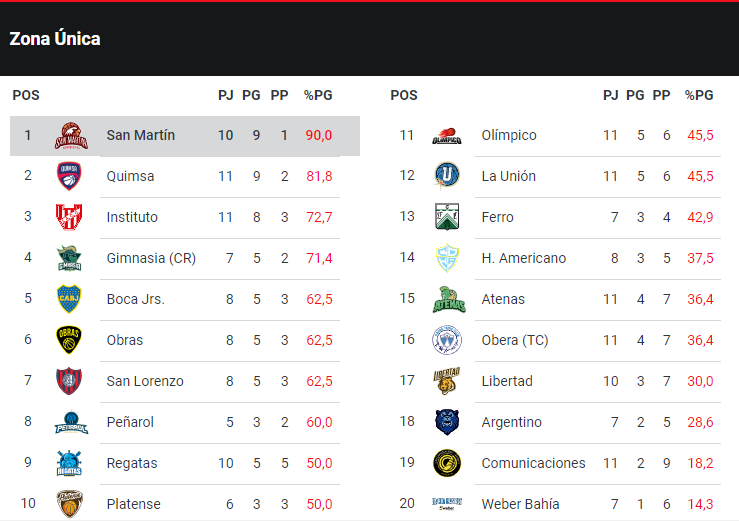Viewport: 739px width, 521px height.
Task: Select the La Unión club badge
Action: pos(446,177)
